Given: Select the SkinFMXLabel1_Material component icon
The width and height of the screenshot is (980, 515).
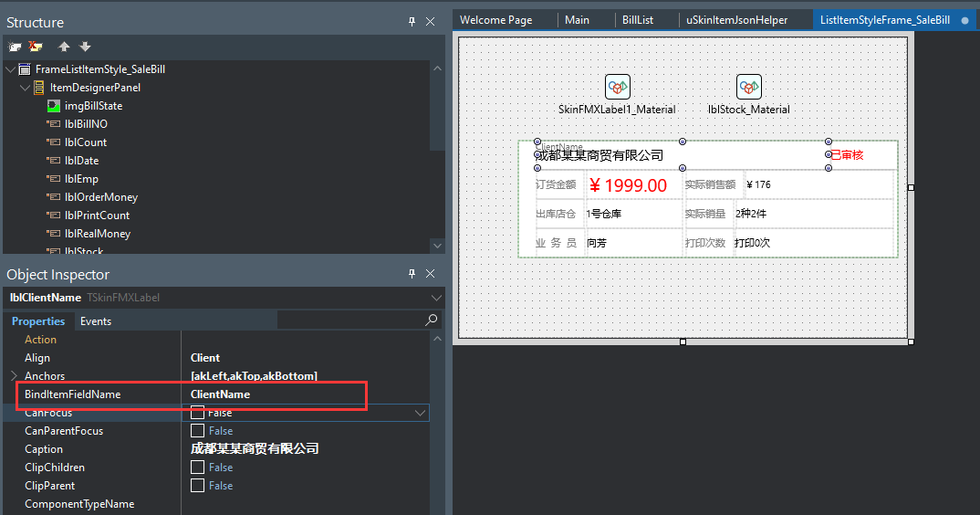Looking at the screenshot, I should point(618,87).
